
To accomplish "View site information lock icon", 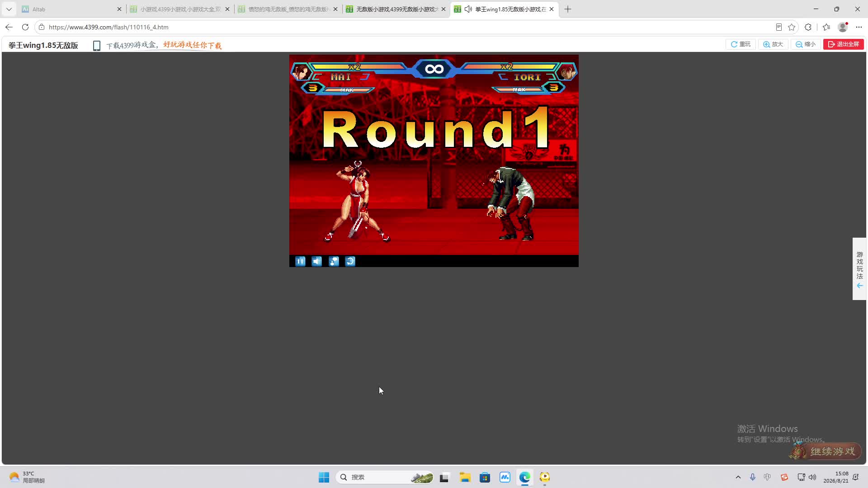I will tap(42, 27).
